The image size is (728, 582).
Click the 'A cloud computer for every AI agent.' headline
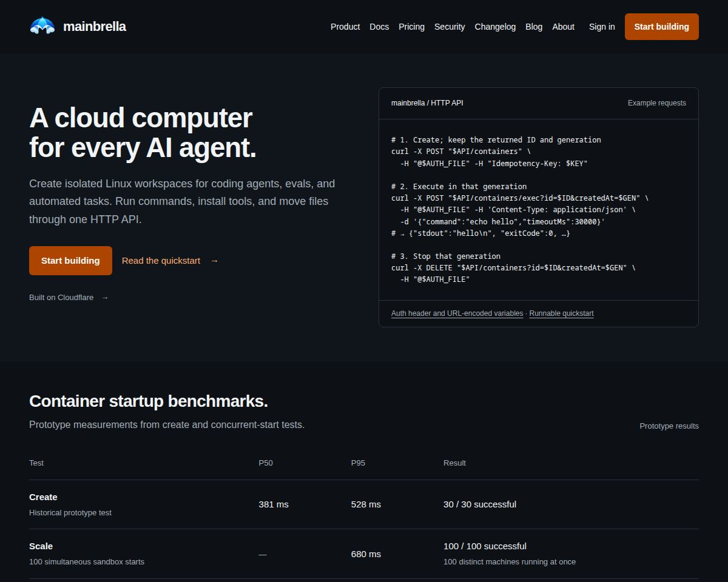[143, 133]
